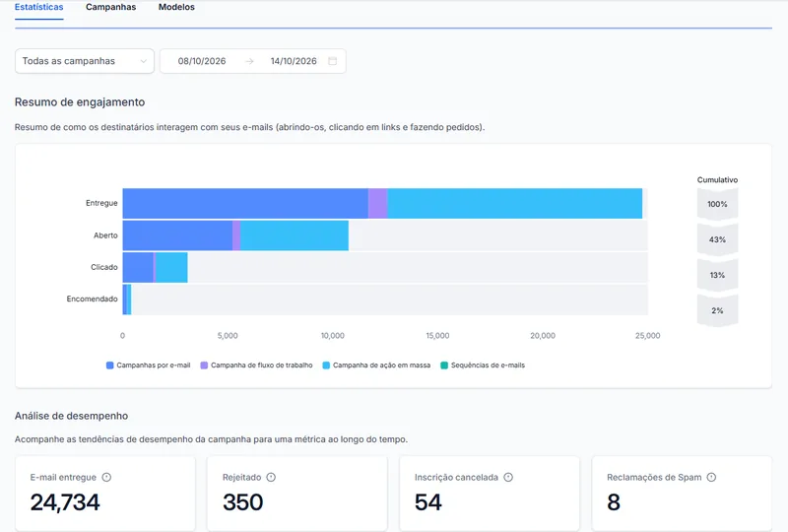Expand the Todas as campanhas dropdown
Viewport: 788px width, 532px height.
point(85,61)
